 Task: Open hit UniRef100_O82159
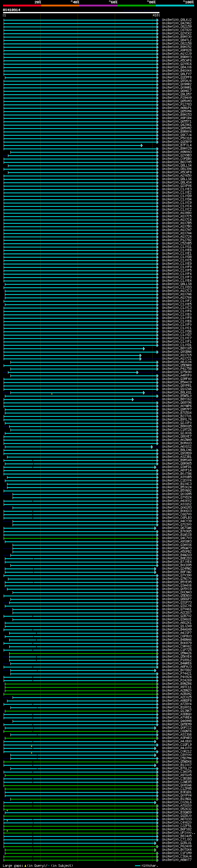[x=177, y=26]
